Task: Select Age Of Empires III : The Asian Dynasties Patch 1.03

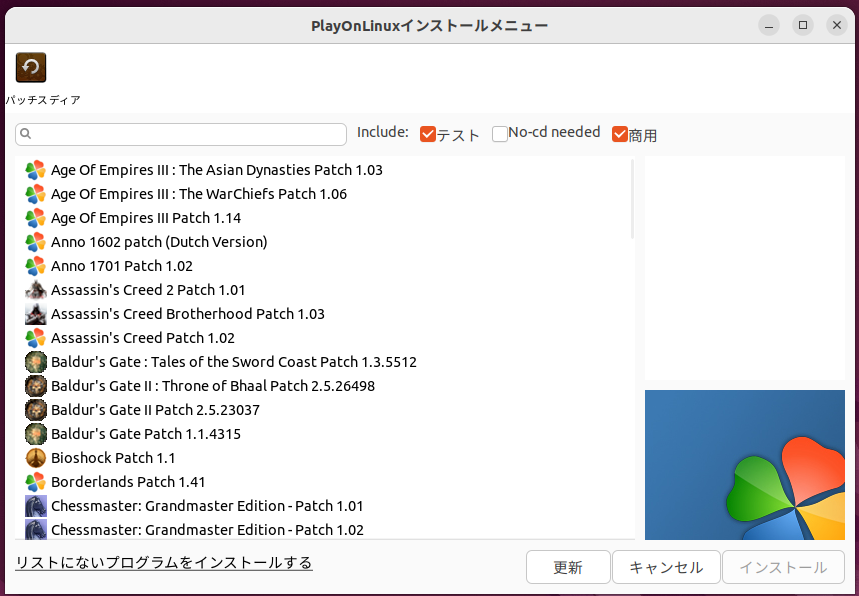Action: [216, 170]
